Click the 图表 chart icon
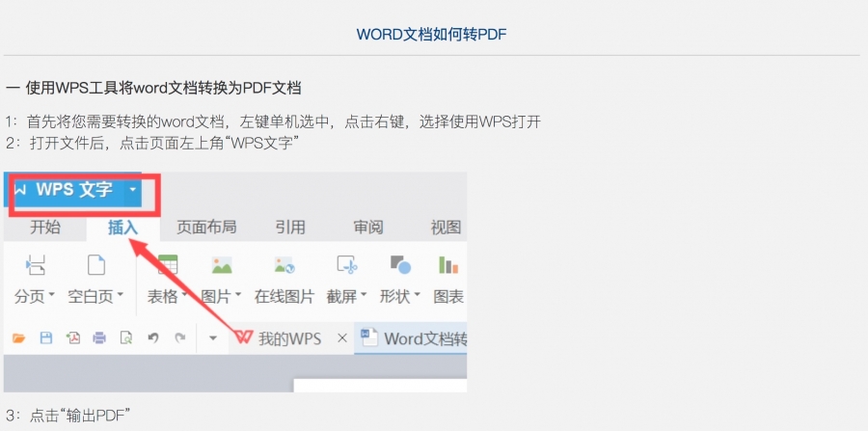The width and height of the screenshot is (868, 431). (448, 265)
